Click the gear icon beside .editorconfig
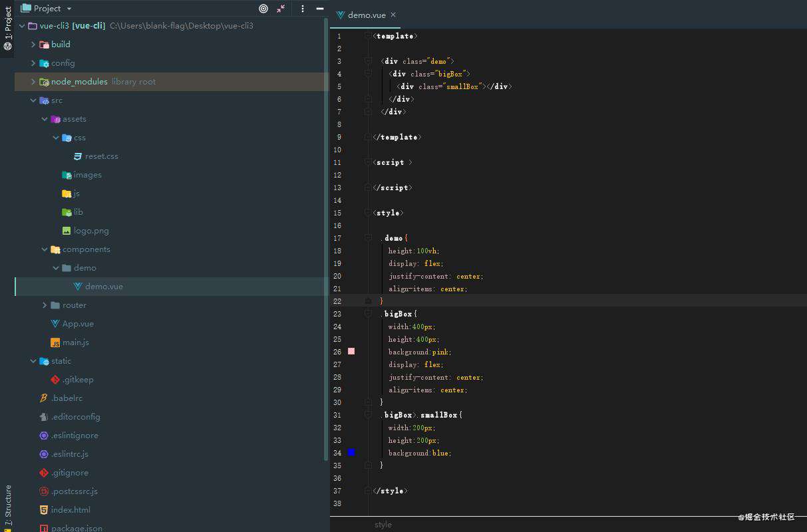Viewport: 807px width, 532px height. click(44, 417)
